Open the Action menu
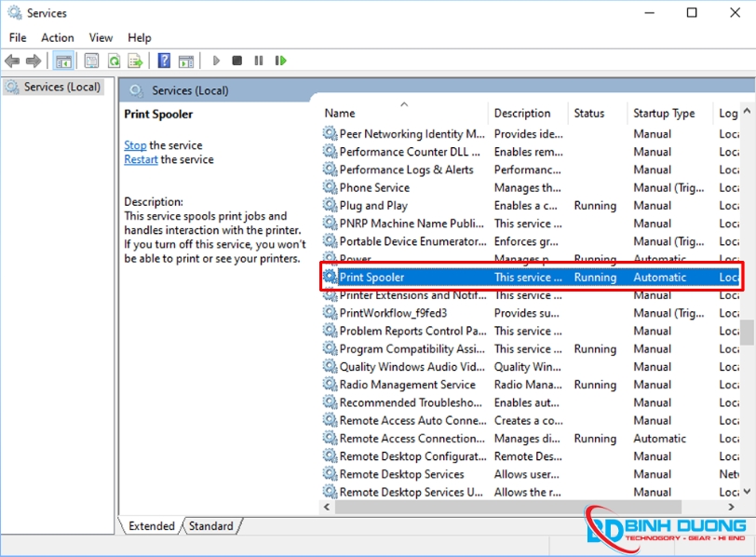Viewport: 756px width, 557px height. (x=57, y=37)
